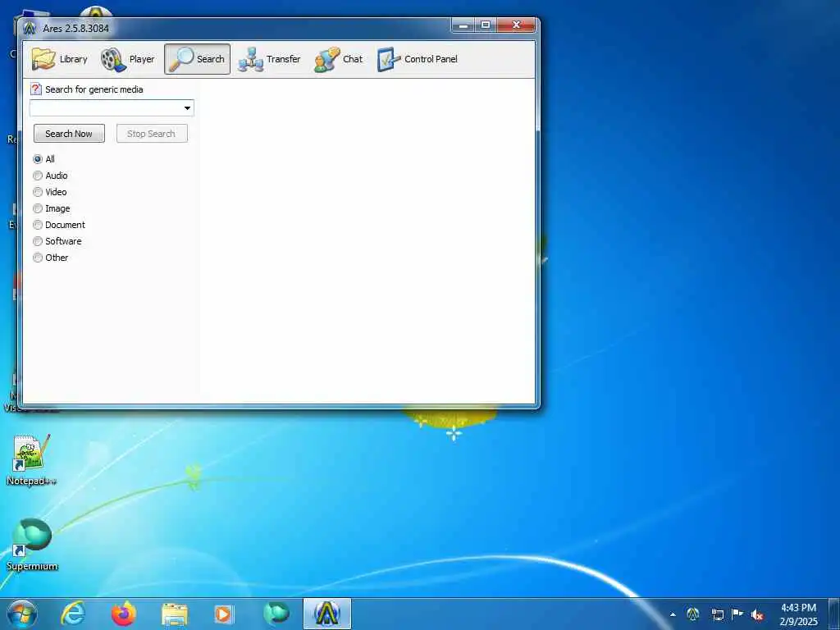This screenshot has width=840, height=630.
Task: Open Supermium from the taskbar
Action: tap(276, 614)
